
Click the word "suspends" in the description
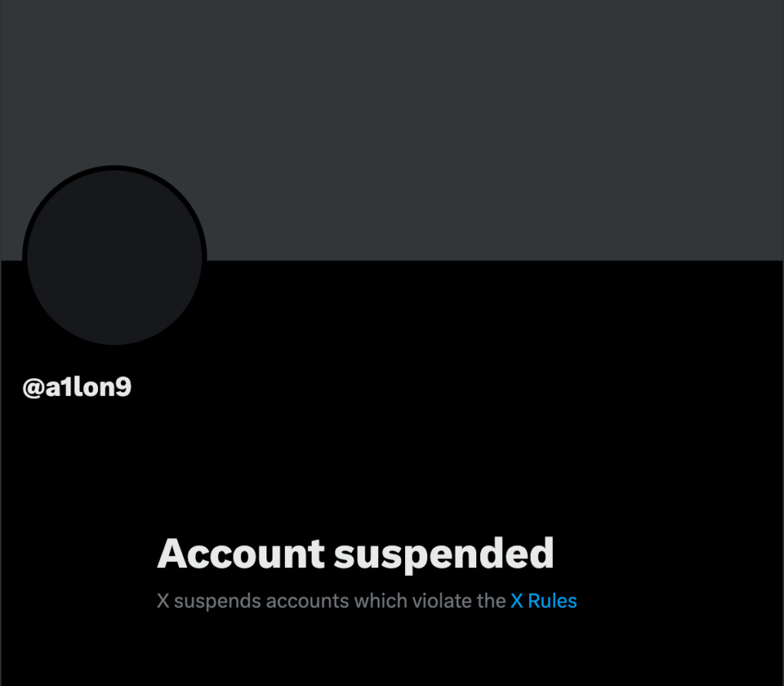217,602
